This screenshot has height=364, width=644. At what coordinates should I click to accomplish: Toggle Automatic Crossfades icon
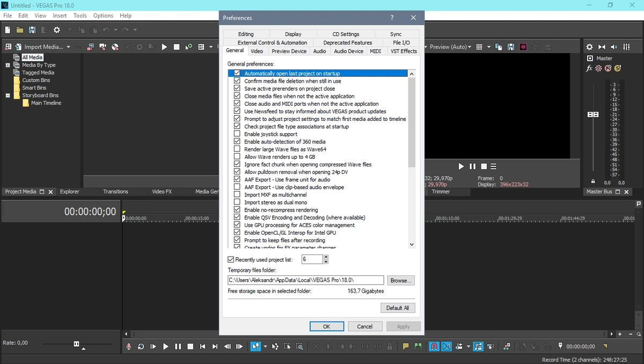tap(447, 347)
